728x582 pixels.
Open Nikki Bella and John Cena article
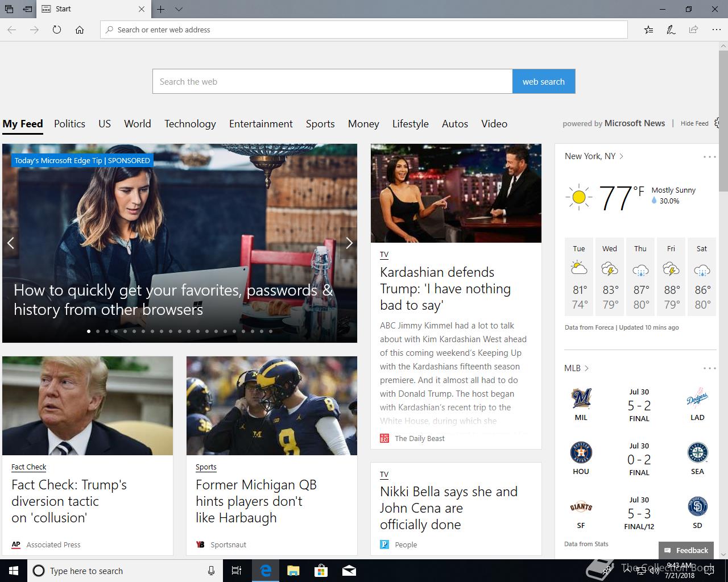click(x=449, y=508)
